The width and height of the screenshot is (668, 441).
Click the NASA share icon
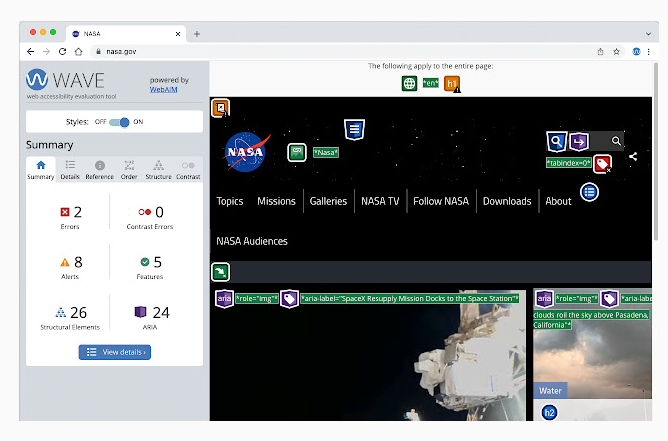click(x=633, y=156)
